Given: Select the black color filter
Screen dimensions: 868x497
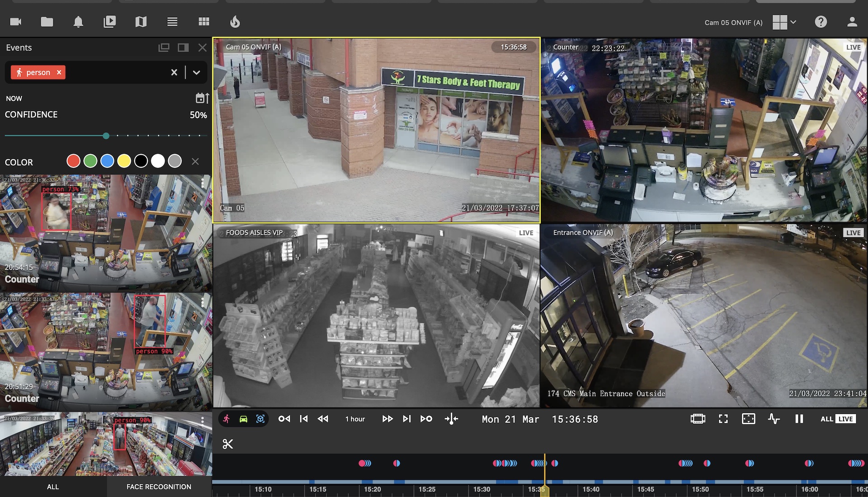Looking at the screenshot, I should click(141, 161).
